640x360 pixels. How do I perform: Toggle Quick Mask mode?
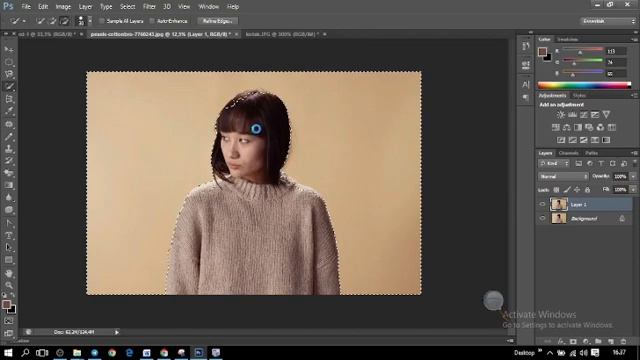pyautogui.click(x=9, y=321)
